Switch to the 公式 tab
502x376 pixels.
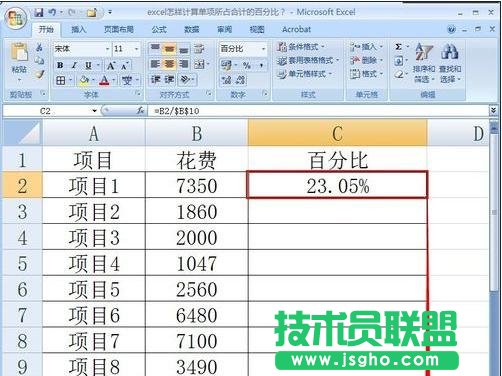click(159, 30)
